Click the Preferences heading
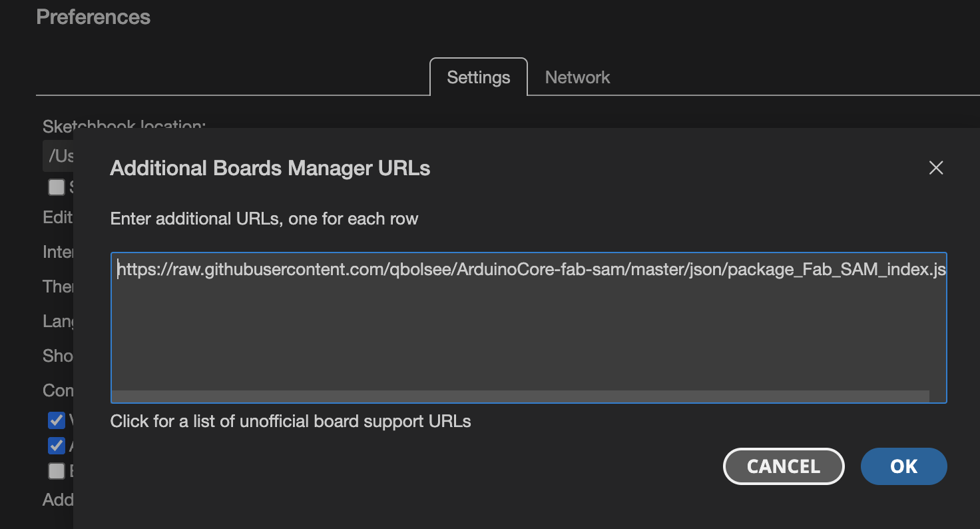This screenshot has height=529, width=980. tap(93, 17)
